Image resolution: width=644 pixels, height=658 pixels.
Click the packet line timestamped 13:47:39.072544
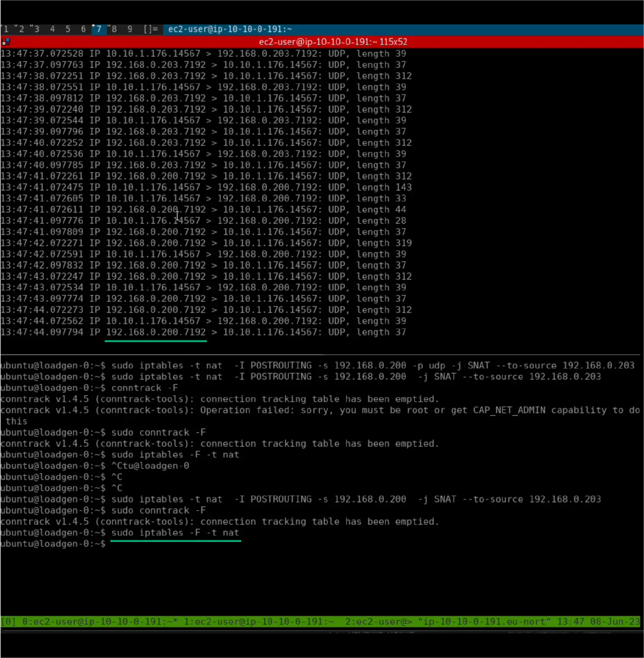(203, 120)
